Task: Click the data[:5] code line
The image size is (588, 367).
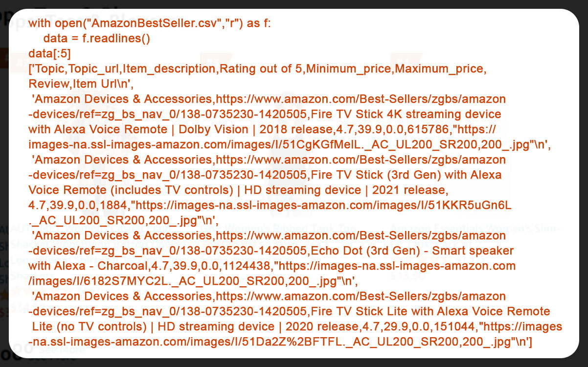Action: coord(50,53)
